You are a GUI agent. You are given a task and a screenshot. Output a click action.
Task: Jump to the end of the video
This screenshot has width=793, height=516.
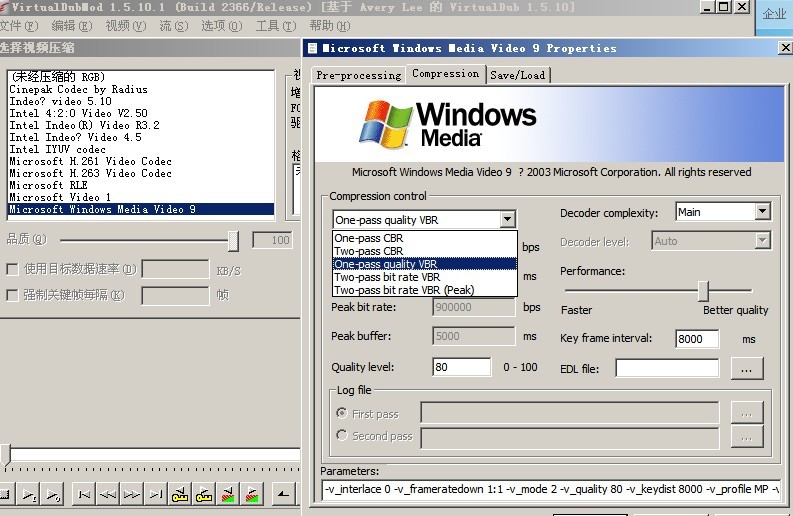(156, 494)
